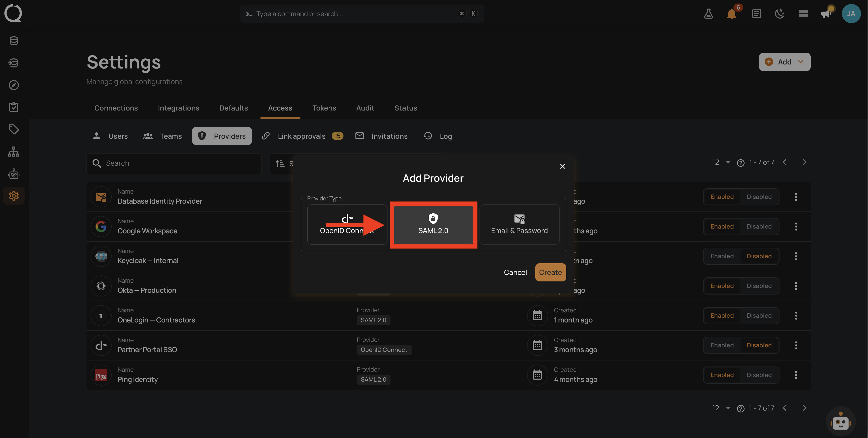The height and width of the screenshot is (438, 868).
Task: Open the JA user avatar menu
Action: (x=851, y=14)
